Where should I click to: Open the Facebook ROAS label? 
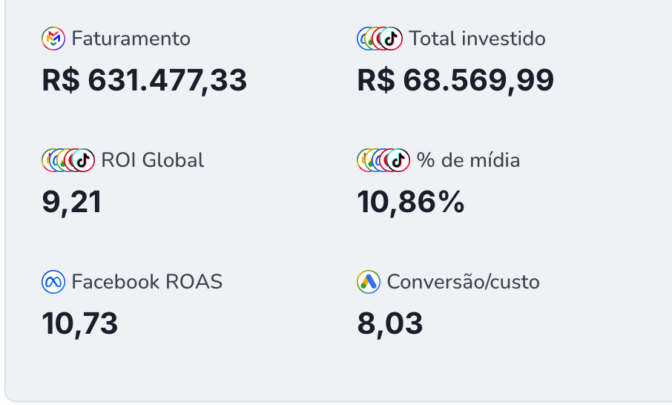click(x=147, y=282)
